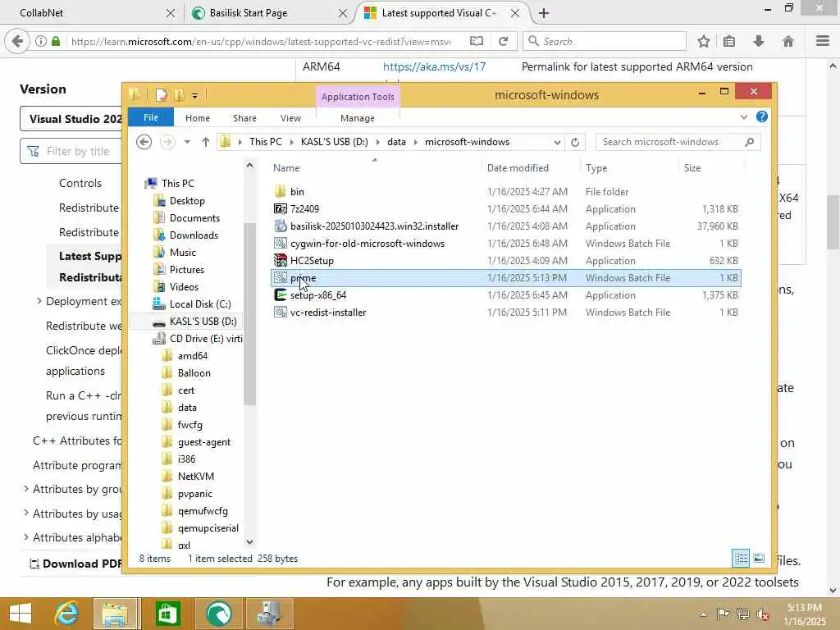This screenshot has height=630, width=840.
Task: Open the 7z2409 application file icon
Action: click(x=281, y=209)
